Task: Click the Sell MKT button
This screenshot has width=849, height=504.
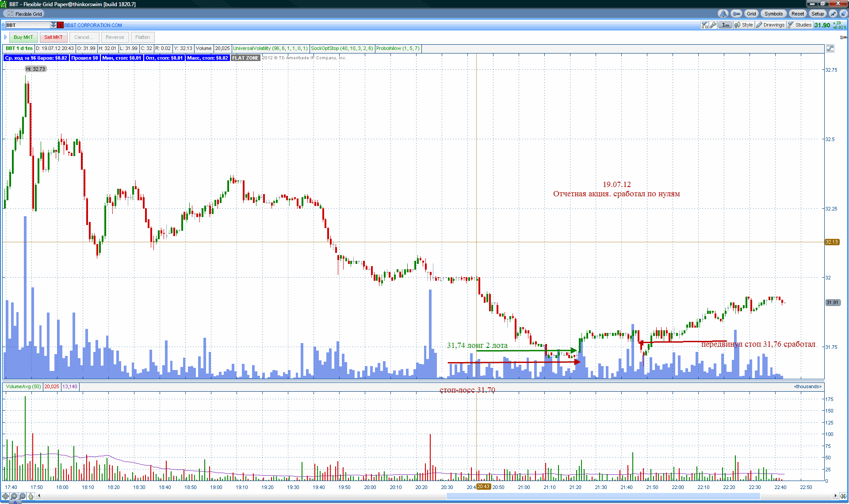Action: coord(54,37)
